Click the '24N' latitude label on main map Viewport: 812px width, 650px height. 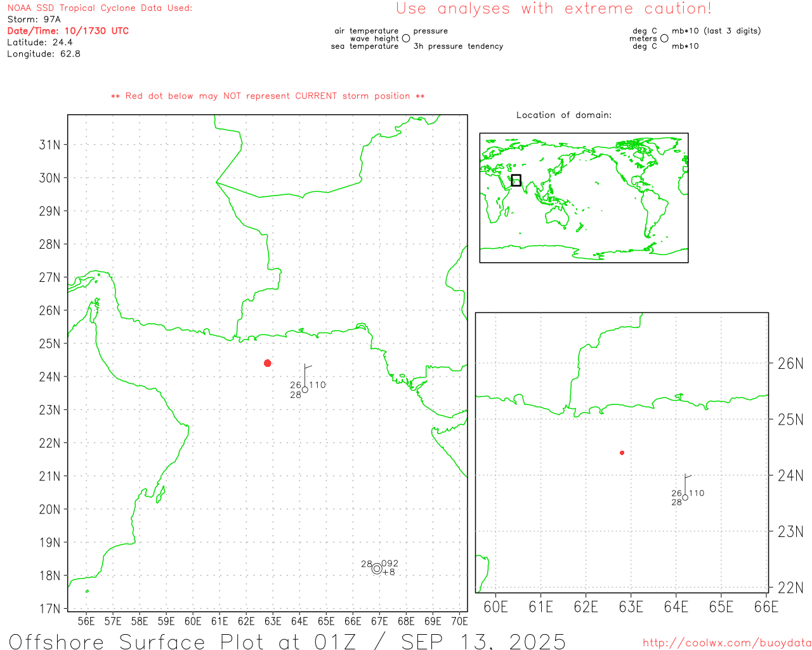click(x=49, y=377)
